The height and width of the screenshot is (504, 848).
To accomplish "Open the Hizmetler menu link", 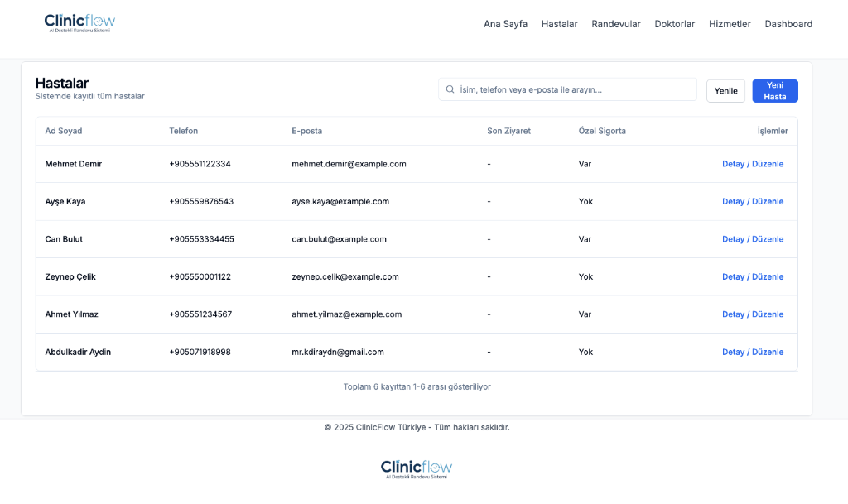I will click(730, 24).
